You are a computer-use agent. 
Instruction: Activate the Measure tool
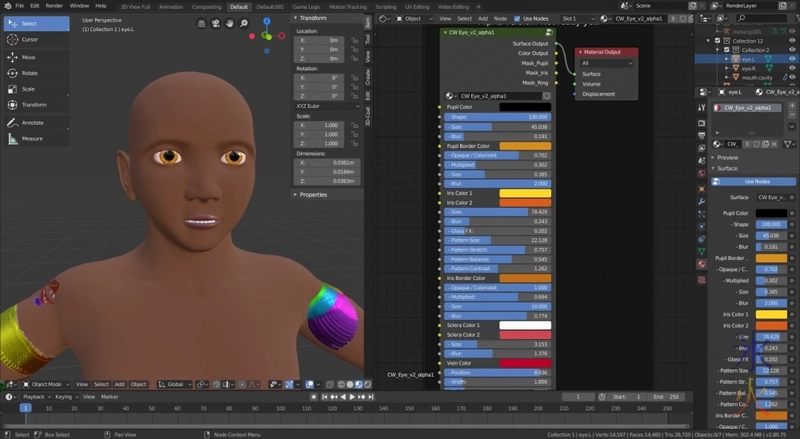click(x=30, y=138)
